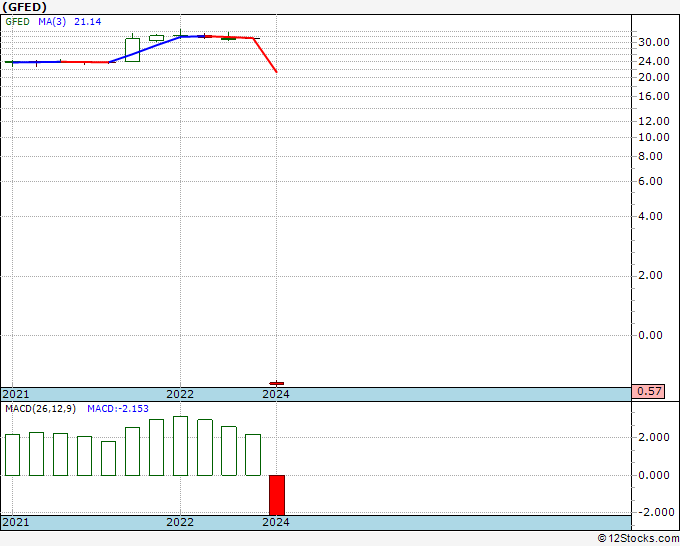The image size is (680, 546).
Task: Click the 2021 label on price timeline
Action: click(x=16, y=394)
